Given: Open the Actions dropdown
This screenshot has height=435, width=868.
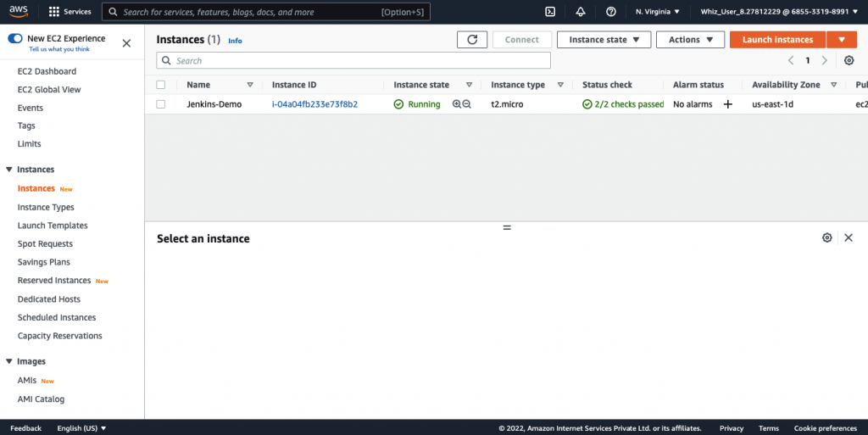Looking at the screenshot, I should tap(690, 40).
